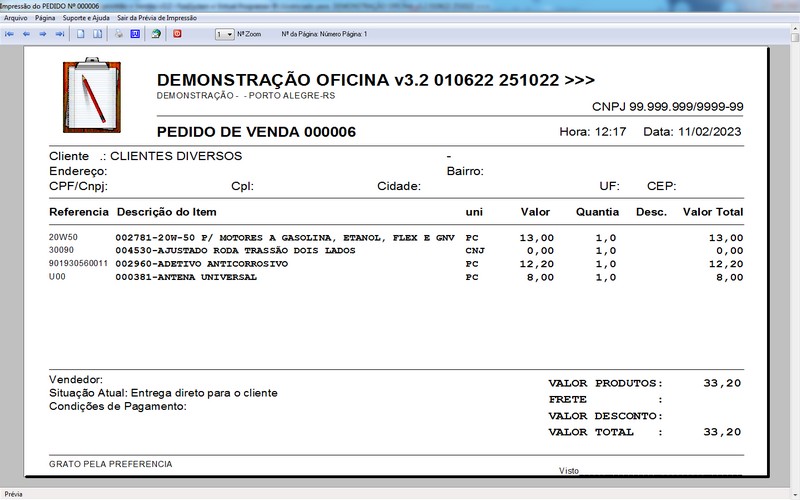Image resolution: width=800 pixels, height=500 pixels.
Task: Click the Descrição do Item column header
Action: [x=166, y=212]
